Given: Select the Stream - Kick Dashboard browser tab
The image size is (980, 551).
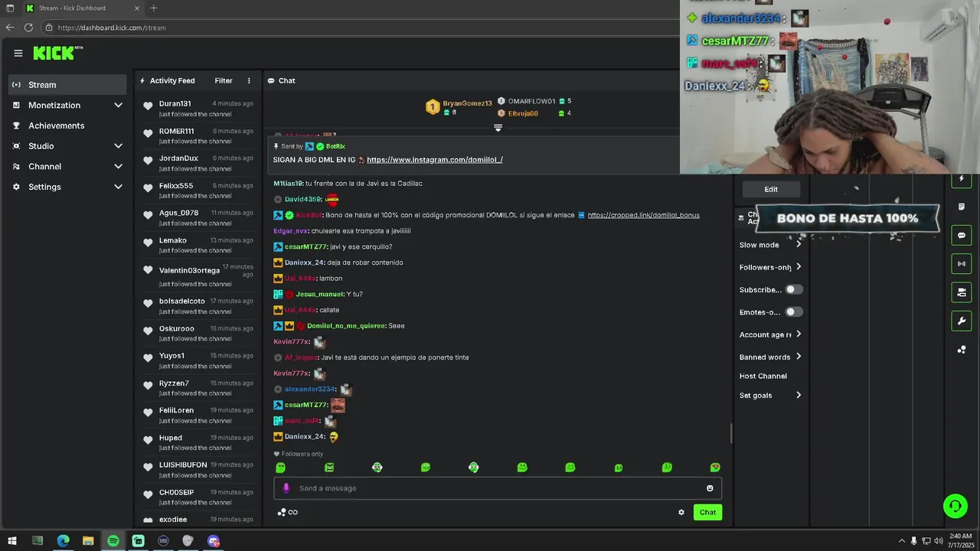Looking at the screenshot, I should point(82,8).
